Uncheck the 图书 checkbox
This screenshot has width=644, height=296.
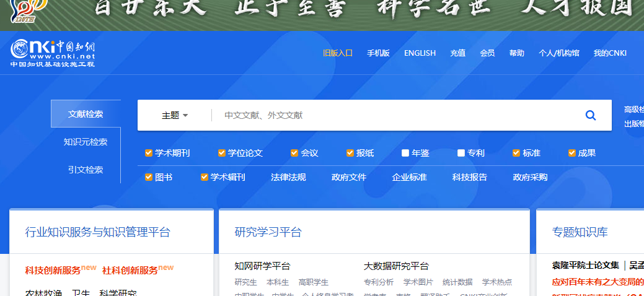[148, 177]
